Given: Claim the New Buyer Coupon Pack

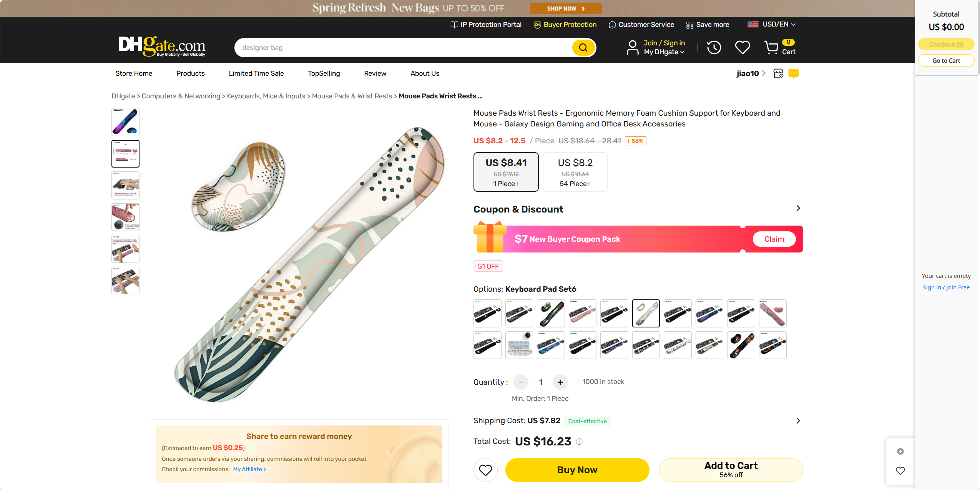Looking at the screenshot, I should (x=774, y=239).
